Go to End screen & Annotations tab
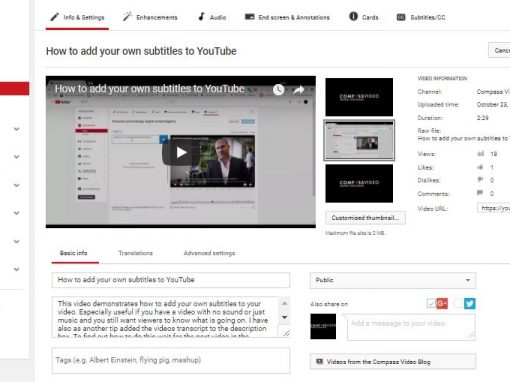The width and height of the screenshot is (510, 382). [287, 17]
